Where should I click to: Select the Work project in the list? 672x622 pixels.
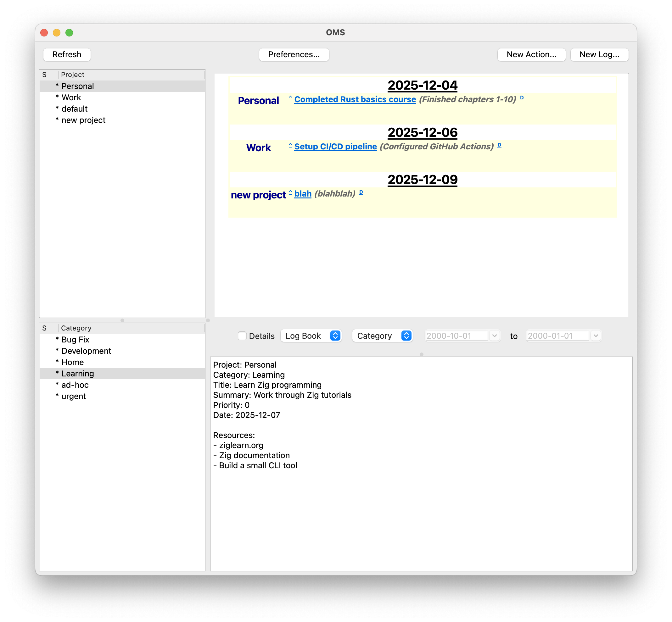71,97
